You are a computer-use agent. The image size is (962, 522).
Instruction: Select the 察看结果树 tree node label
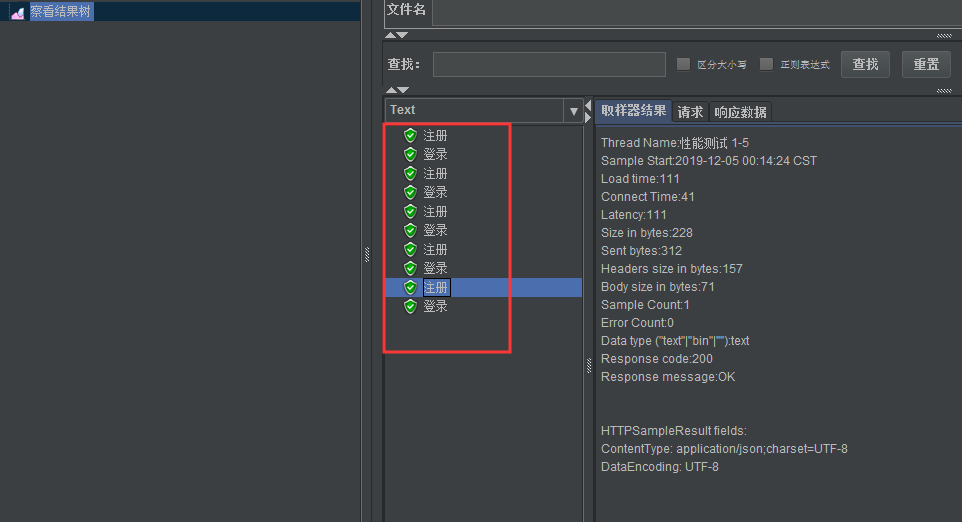click(x=61, y=11)
